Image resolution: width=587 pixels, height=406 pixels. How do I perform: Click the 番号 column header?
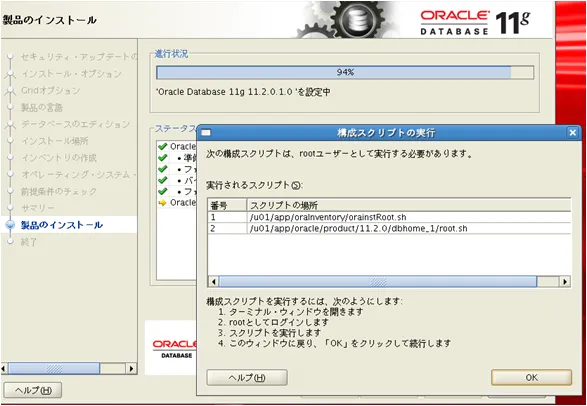pyautogui.click(x=227, y=205)
